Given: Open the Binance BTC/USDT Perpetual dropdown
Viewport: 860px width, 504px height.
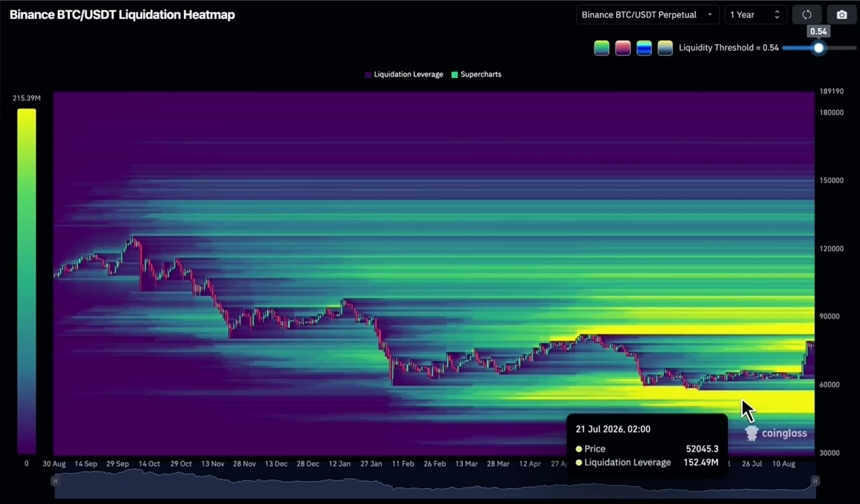Looking at the screenshot, I should pos(647,15).
